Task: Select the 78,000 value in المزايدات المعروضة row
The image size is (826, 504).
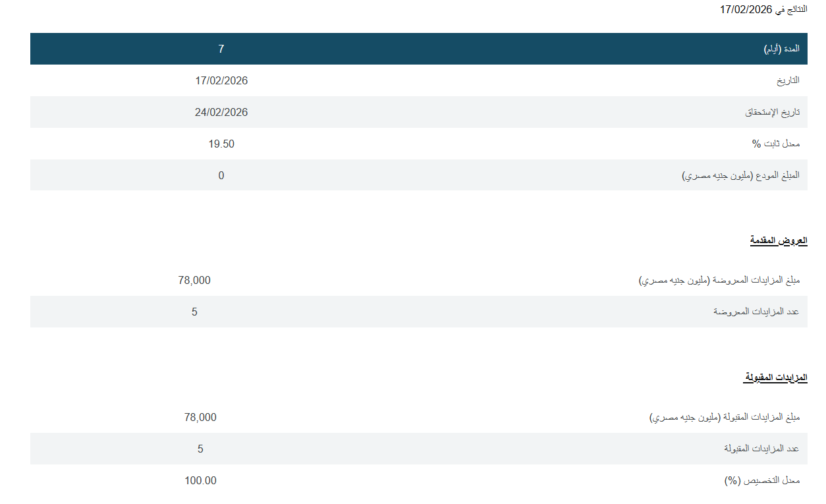Action: [194, 281]
